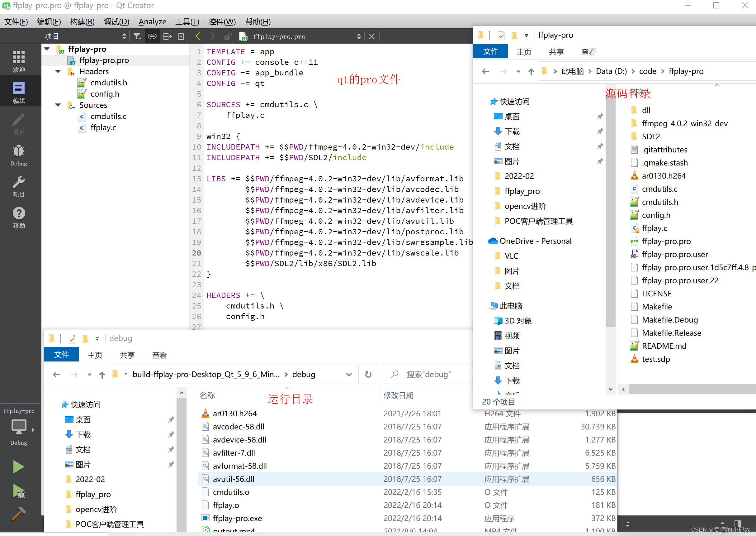Click 3D 对象 in ffplay-pro Explorer nav pane
This screenshot has width=756, height=536.
[x=518, y=321]
